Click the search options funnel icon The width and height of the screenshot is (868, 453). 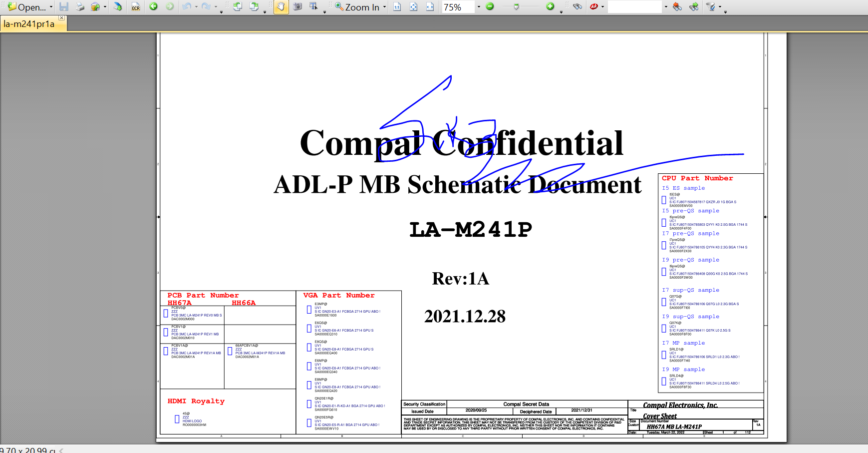[x=711, y=7]
